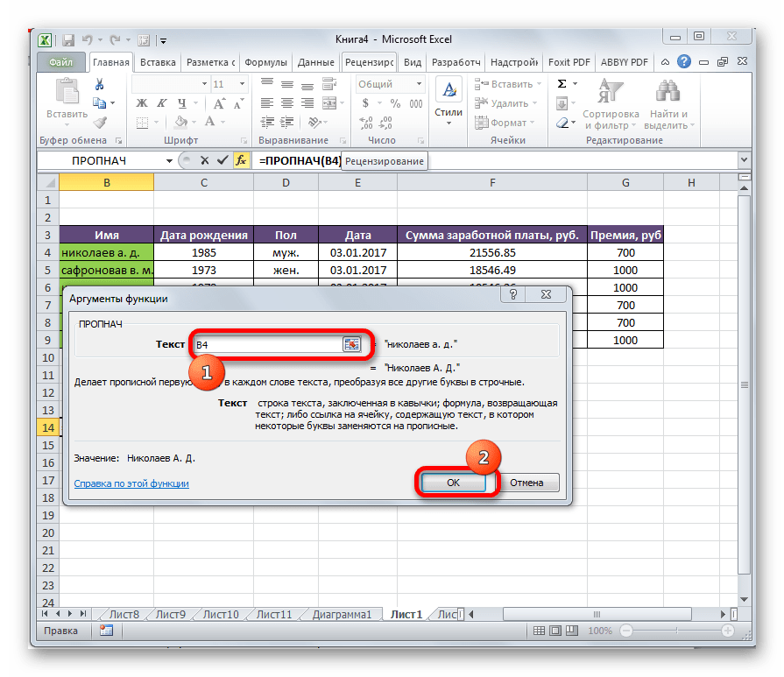Click the Format Painter brush icon
The image size is (784, 677).
pos(101,122)
